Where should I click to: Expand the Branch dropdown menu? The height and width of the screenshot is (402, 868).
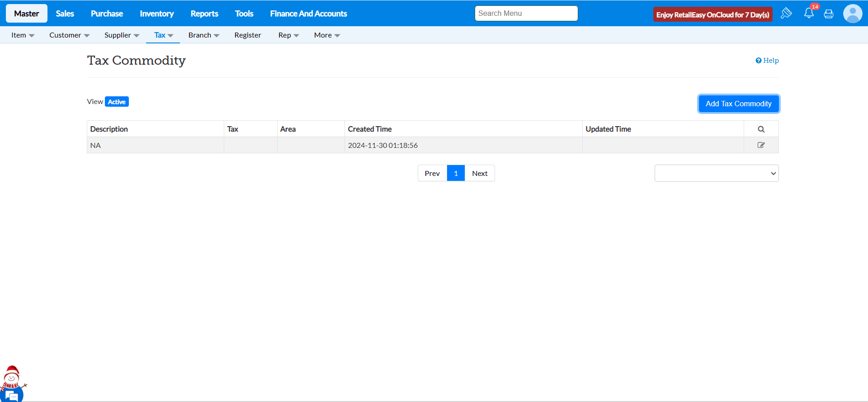point(204,35)
